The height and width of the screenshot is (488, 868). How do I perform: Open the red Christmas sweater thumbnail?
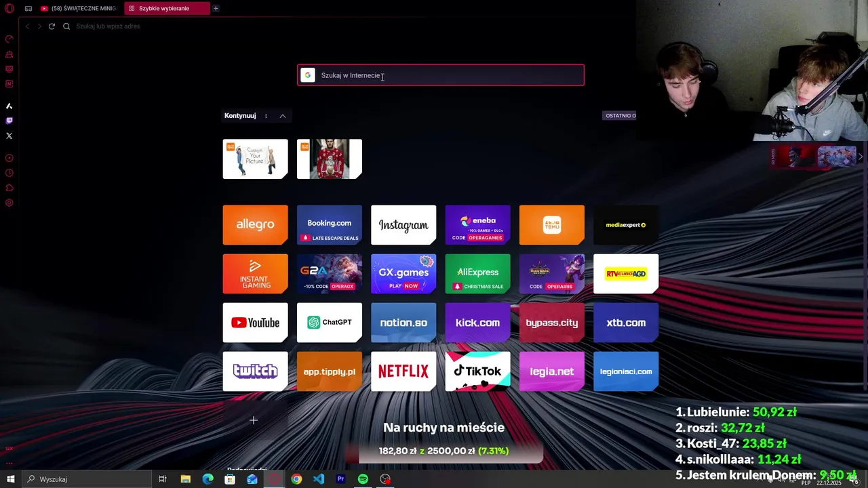coord(330,159)
